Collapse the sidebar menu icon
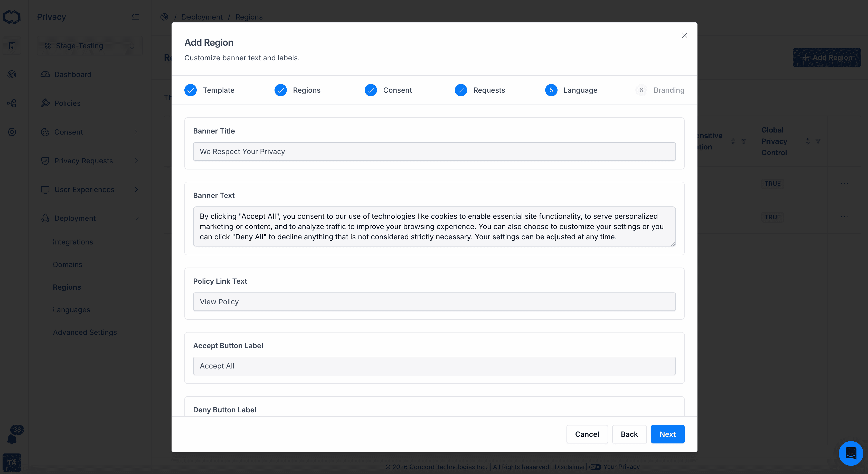868x474 pixels. click(135, 17)
